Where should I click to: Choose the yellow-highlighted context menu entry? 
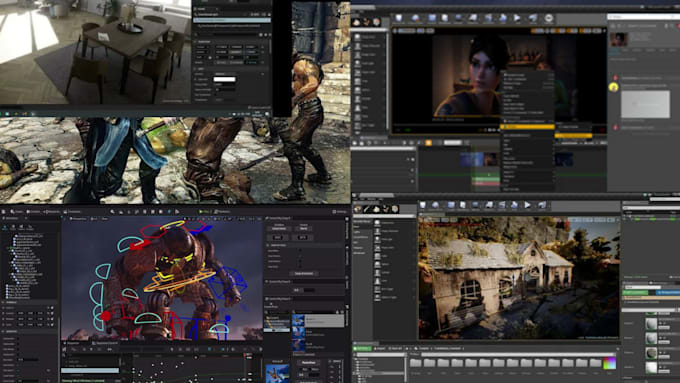coord(527,127)
